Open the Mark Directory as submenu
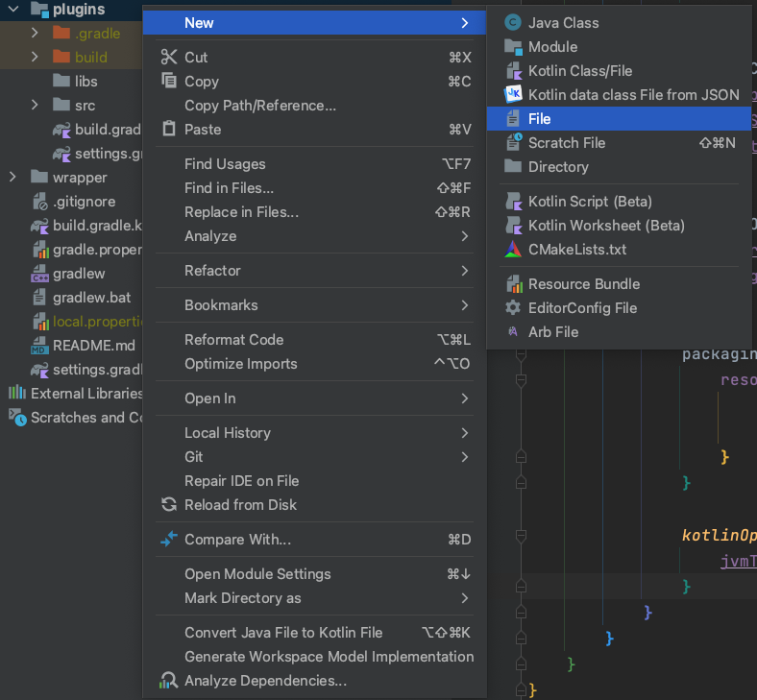The image size is (757, 700). [x=315, y=598]
